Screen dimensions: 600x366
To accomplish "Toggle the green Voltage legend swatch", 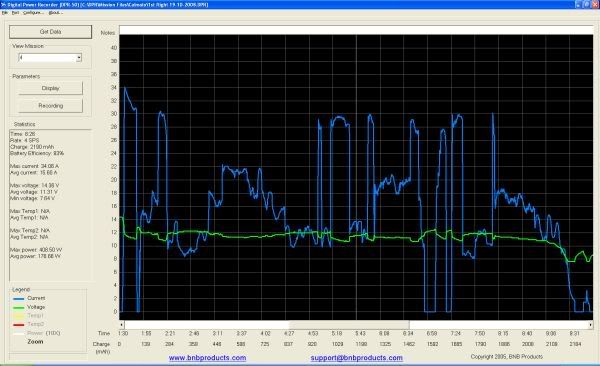I will click(19, 307).
